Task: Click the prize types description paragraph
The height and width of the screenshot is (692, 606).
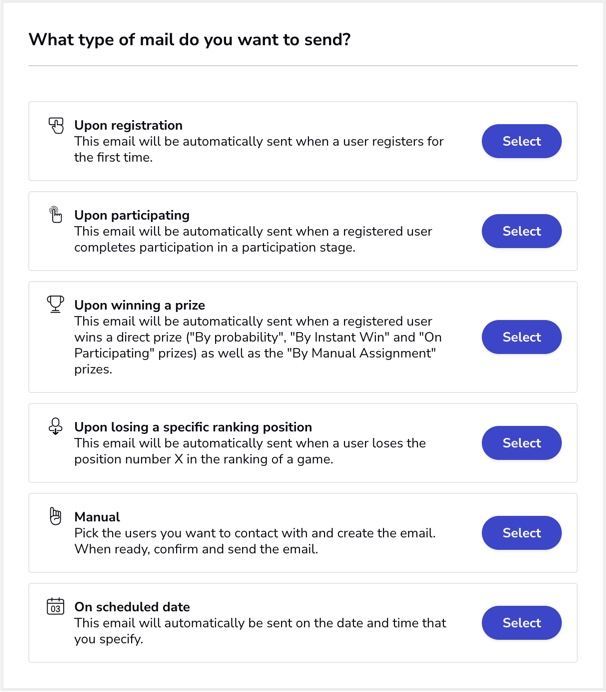Action: (x=258, y=345)
